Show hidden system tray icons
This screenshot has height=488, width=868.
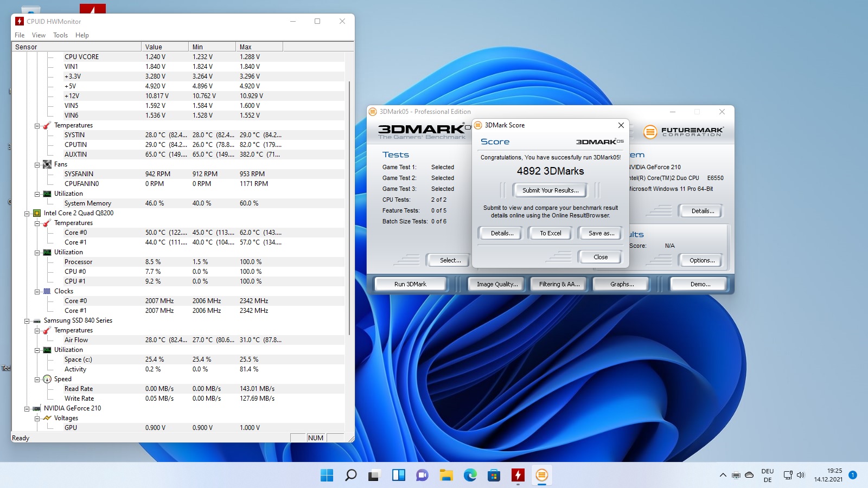(x=723, y=476)
